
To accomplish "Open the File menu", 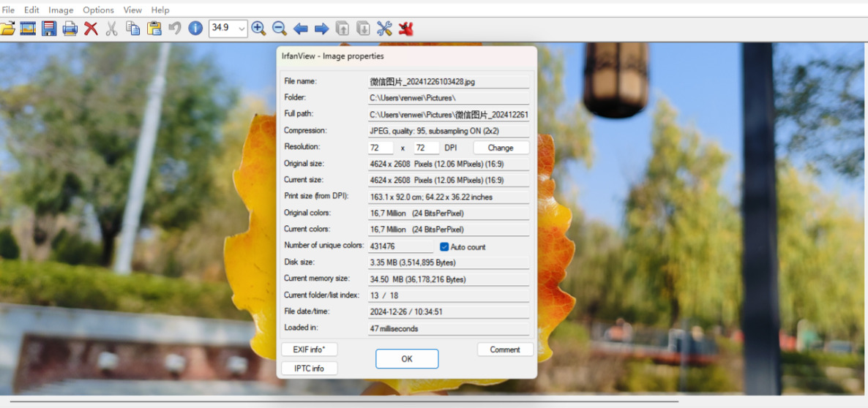I will 8,10.
